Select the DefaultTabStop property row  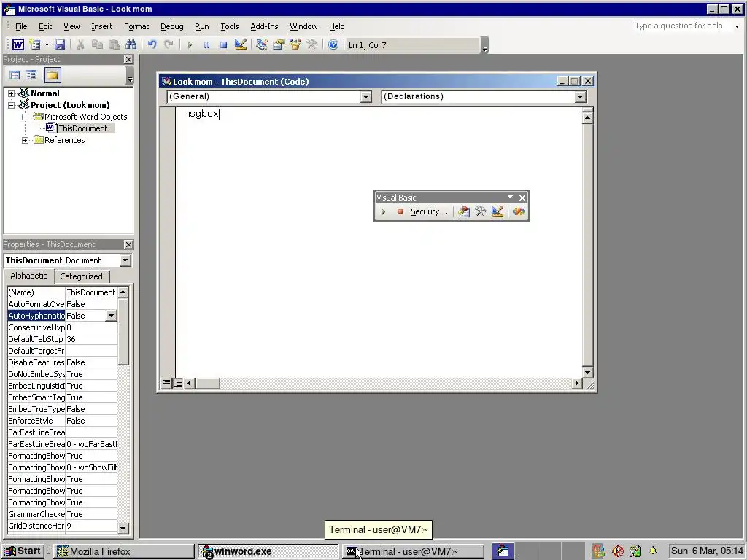[x=63, y=339]
